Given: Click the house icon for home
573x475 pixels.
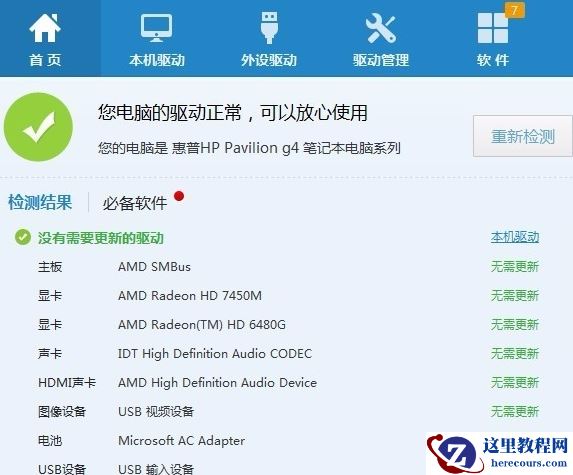Looking at the screenshot, I should point(45,28).
